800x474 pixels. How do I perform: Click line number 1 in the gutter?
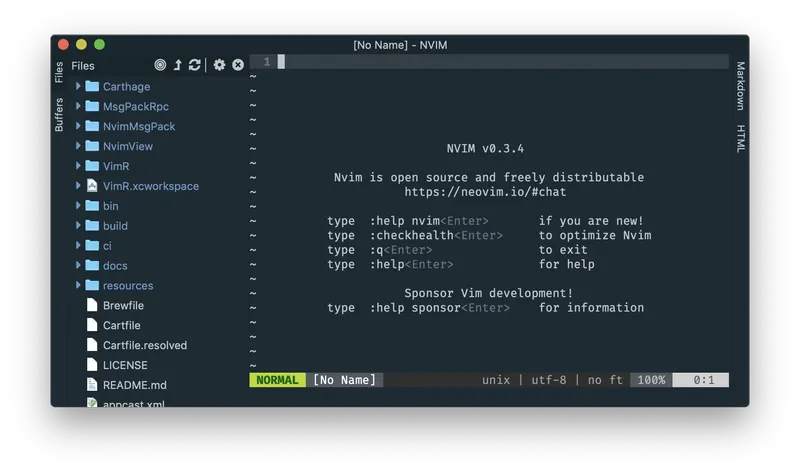(267, 62)
